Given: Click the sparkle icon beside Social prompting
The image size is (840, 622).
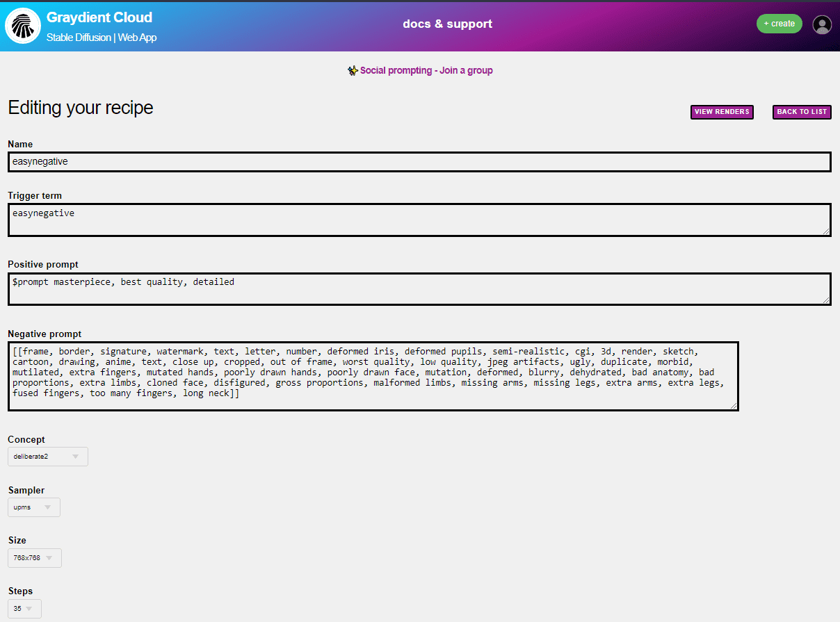Looking at the screenshot, I should (353, 70).
